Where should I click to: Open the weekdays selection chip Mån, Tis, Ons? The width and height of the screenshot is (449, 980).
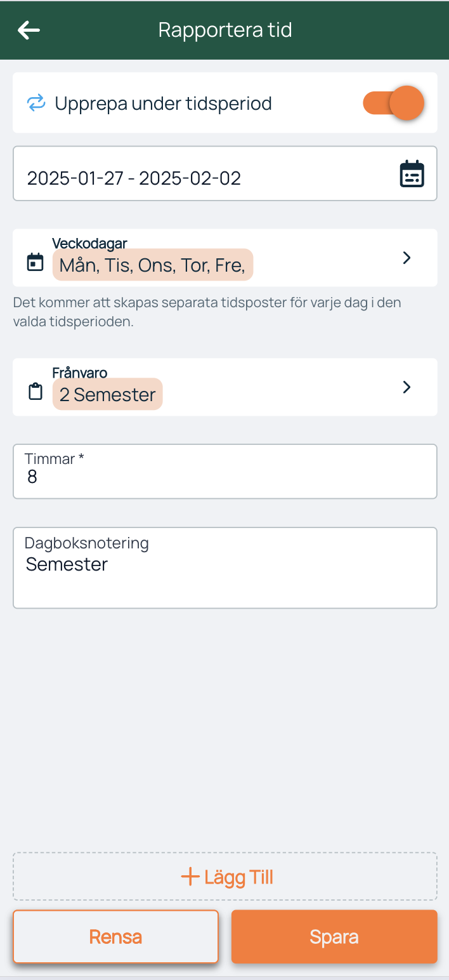coord(152,265)
